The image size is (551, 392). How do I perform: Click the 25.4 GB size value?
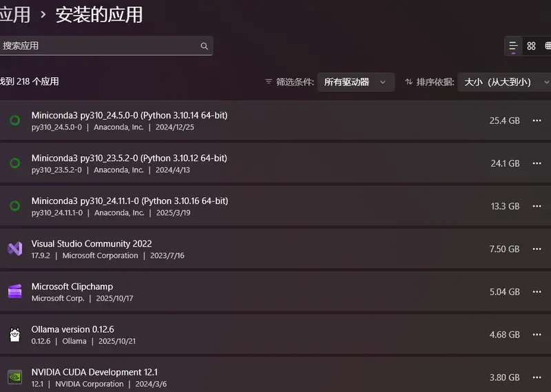(504, 121)
